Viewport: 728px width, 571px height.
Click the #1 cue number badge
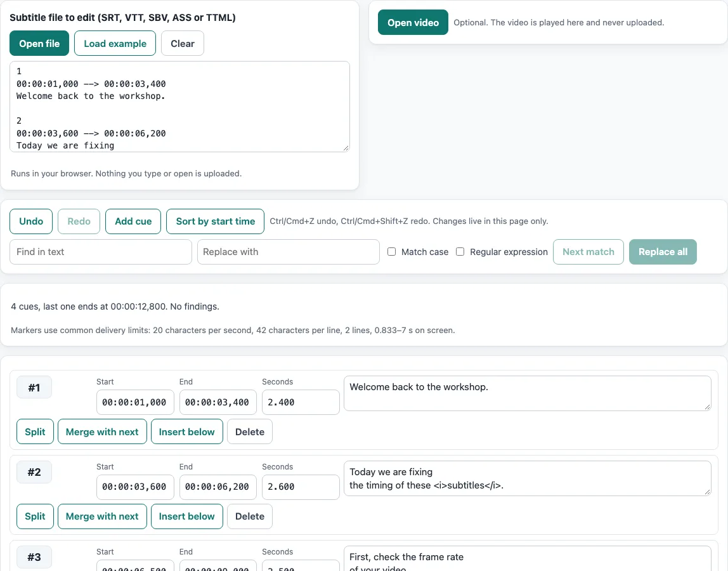tap(34, 388)
